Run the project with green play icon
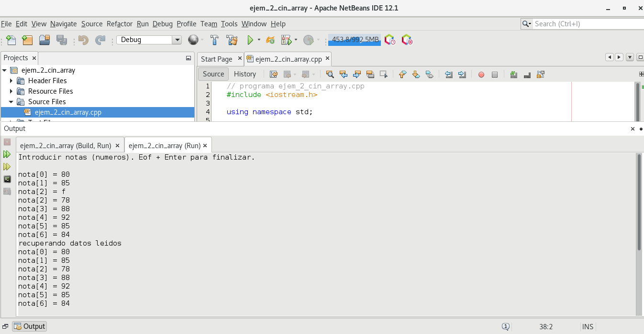The image size is (644, 334). click(250, 40)
